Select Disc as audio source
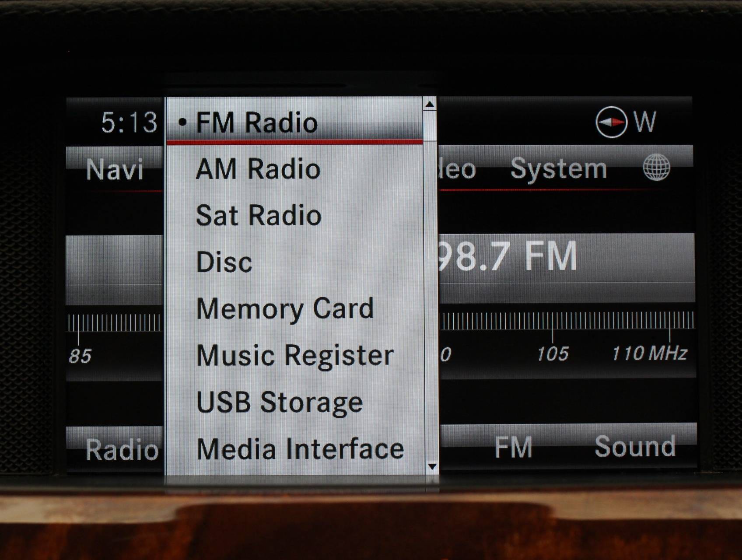 coord(224,262)
